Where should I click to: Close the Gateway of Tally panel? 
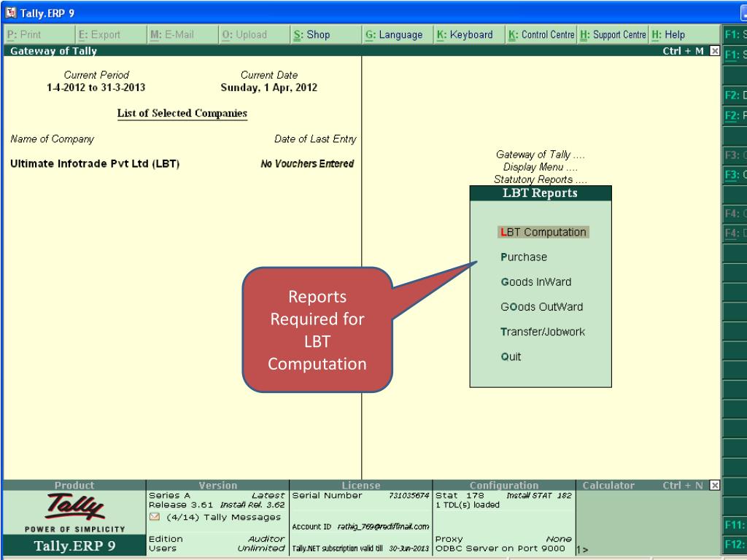(x=715, y=51)
